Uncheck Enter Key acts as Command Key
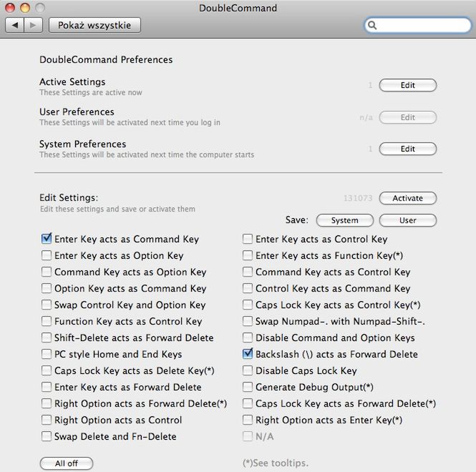 (47, 239)
